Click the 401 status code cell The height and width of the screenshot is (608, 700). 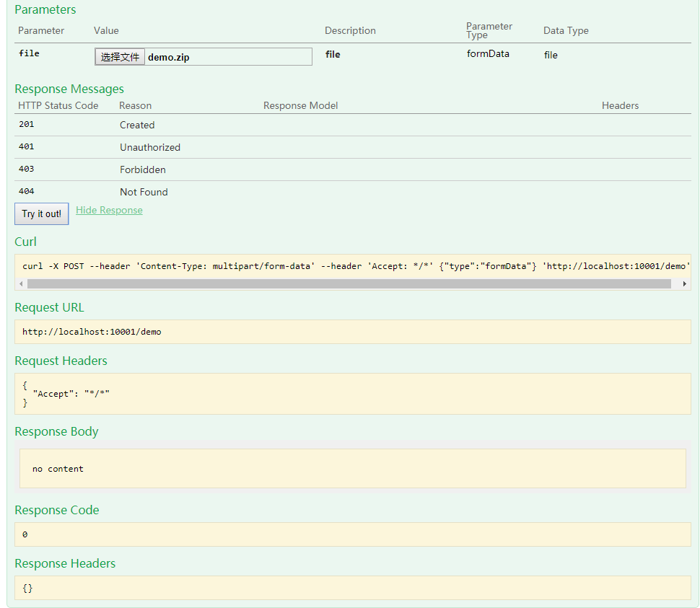pyautogui.click(x=26, y=146)
